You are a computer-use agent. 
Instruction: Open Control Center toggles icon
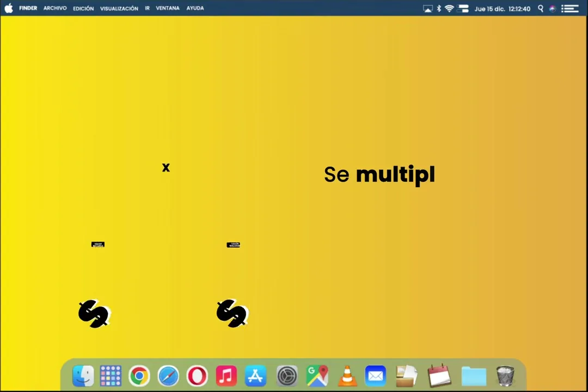[x=463, y=8]
